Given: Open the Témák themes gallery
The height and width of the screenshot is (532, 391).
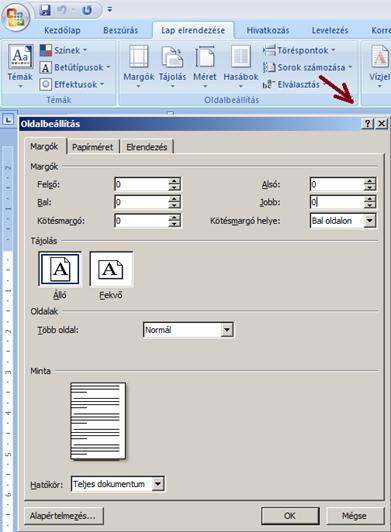Looking at the screenshot, I should [x=20, y=66].
